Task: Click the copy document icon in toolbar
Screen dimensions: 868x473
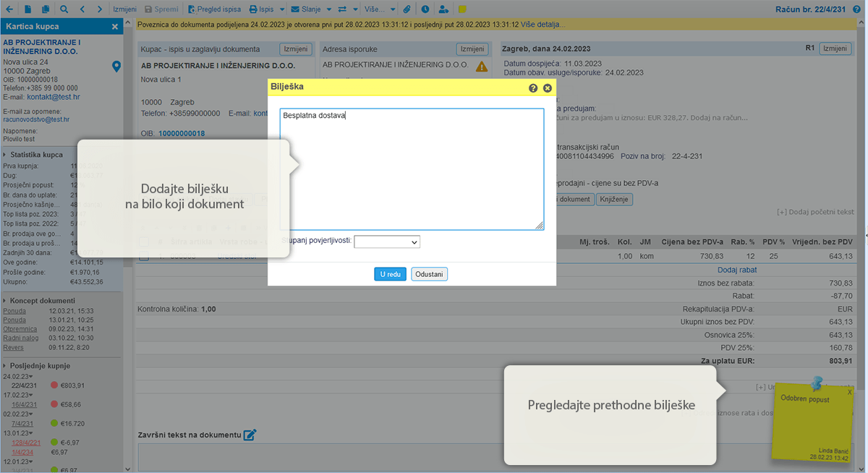Action: (x=46, y=10)
